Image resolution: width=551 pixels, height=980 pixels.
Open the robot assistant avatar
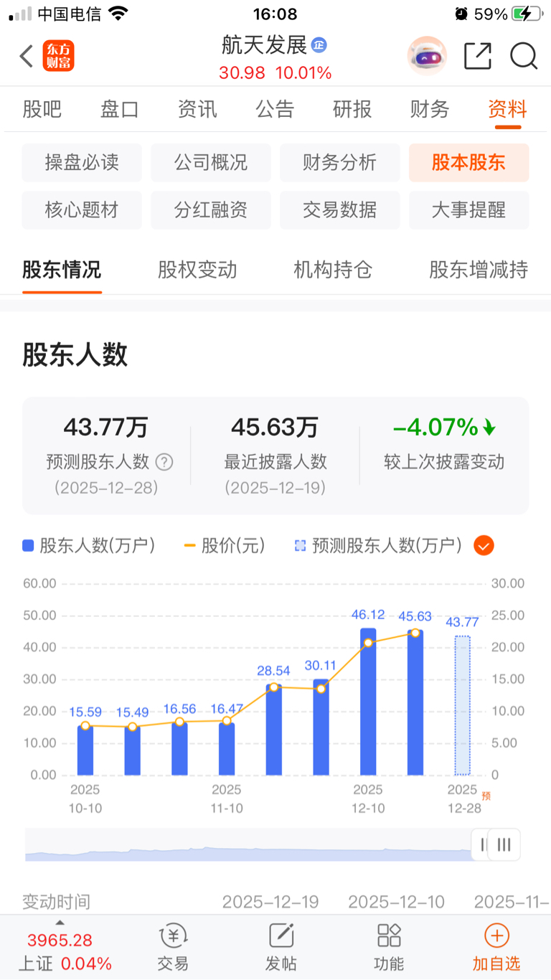tap(427, 56)
